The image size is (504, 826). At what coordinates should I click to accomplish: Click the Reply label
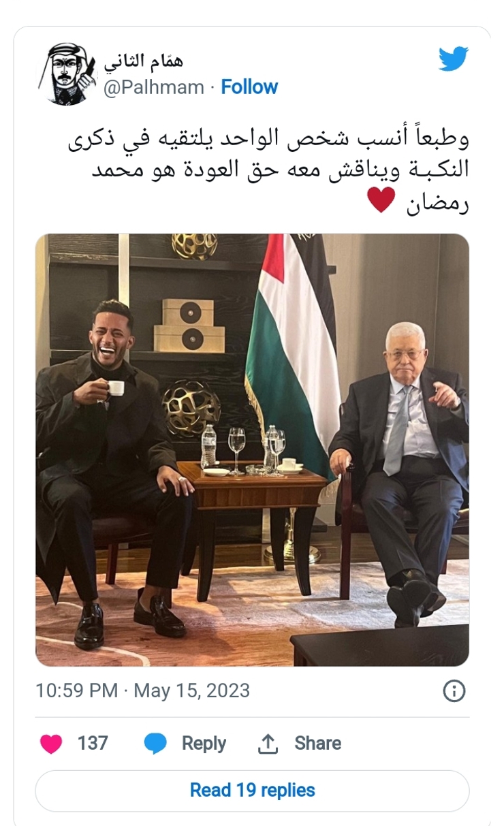[x=204, y=744]
